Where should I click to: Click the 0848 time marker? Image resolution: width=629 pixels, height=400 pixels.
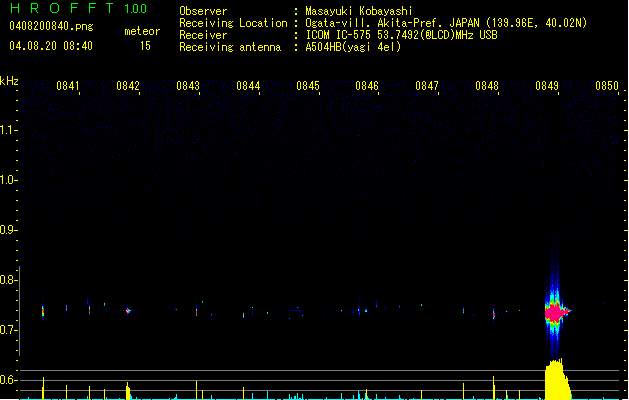487,86
